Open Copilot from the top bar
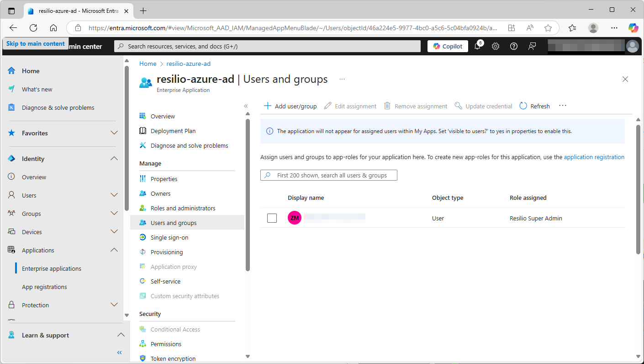 pyautogui.click(x=447, y=46)
